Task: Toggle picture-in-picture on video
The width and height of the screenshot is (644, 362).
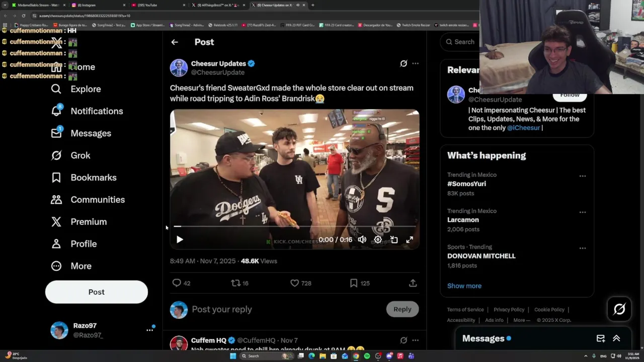Action: tap(394, 240)
